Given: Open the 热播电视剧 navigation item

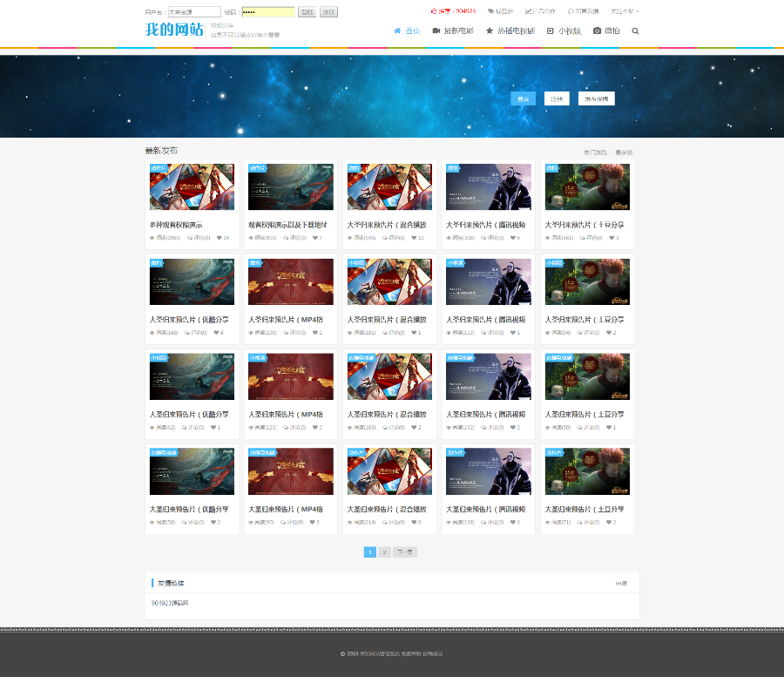Looking at the screenshot, I should pyautogui.click(x=516, y=31).
